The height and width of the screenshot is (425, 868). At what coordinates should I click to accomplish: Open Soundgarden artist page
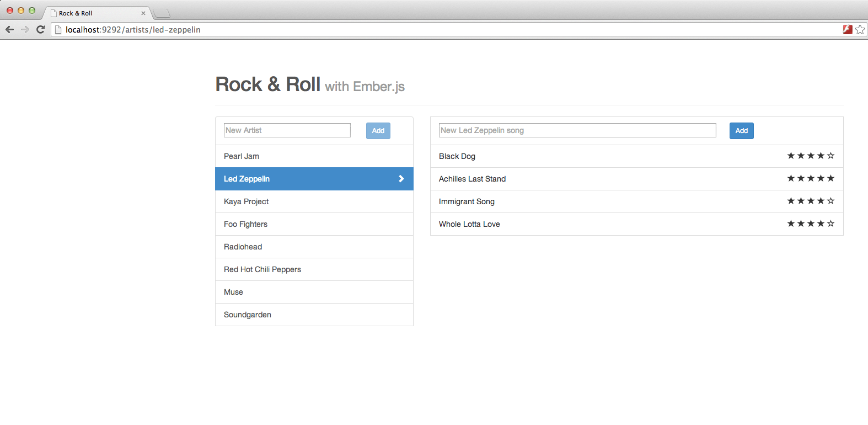pyautogui.click(x=314, y=315)
